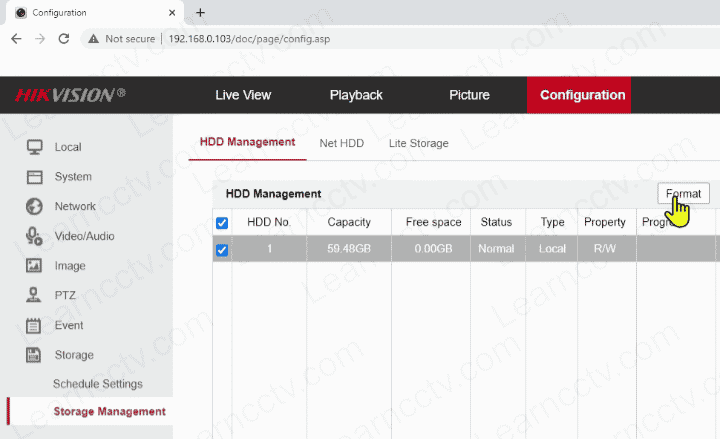The width and height of the screenshot is (720, 439).
Task: Uncheck the HDD No. 1 row checkbox
Action: coord(222,250)
